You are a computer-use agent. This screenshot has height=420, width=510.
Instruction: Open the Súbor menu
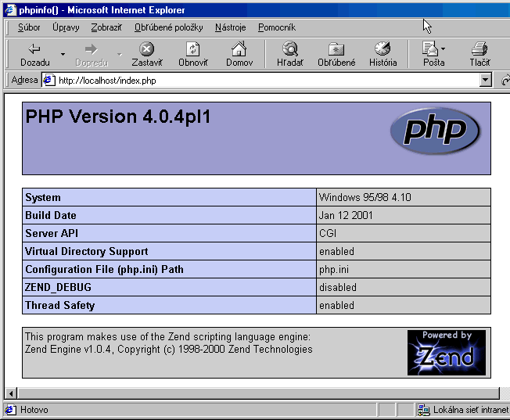coord(29,27)
